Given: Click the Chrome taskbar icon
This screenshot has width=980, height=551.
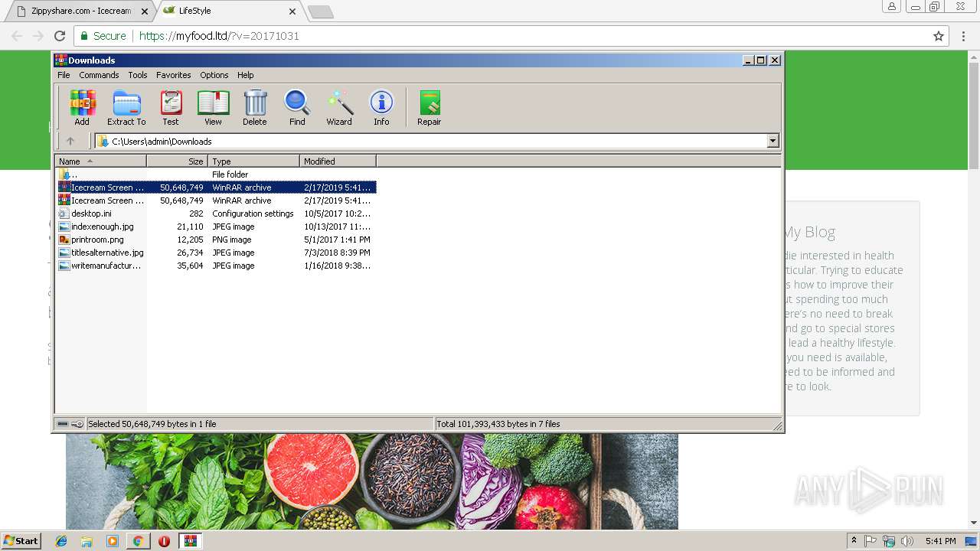Looking at the screenshot, I should 138,541.
